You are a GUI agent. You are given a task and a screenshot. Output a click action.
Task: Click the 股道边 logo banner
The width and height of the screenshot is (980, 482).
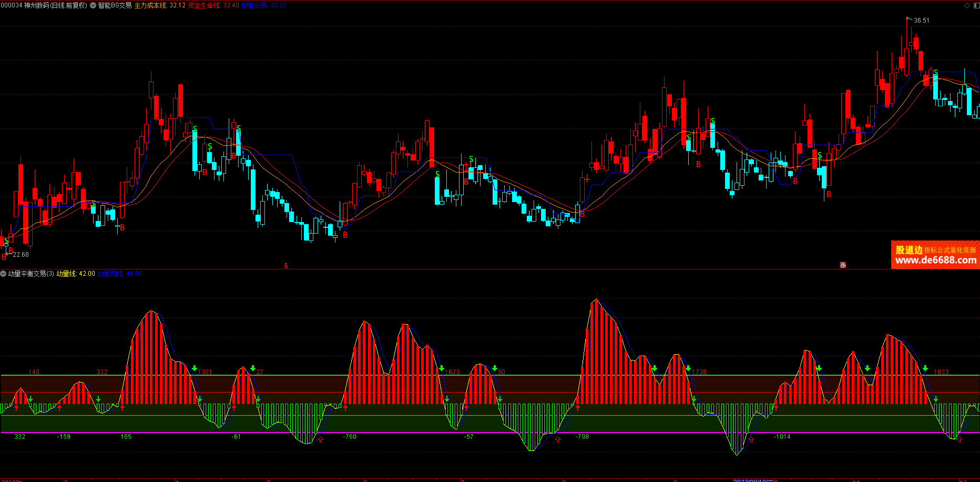[x=909, y=250]
